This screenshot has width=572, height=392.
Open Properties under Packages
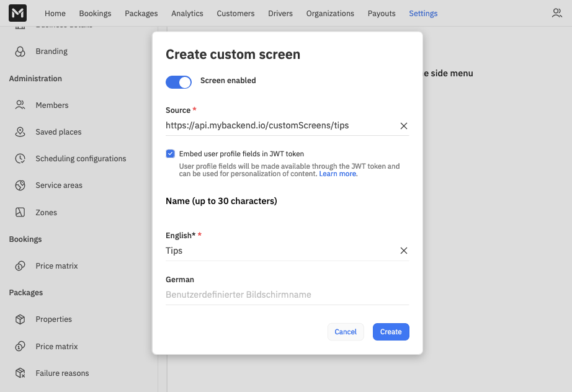point(53,319)
